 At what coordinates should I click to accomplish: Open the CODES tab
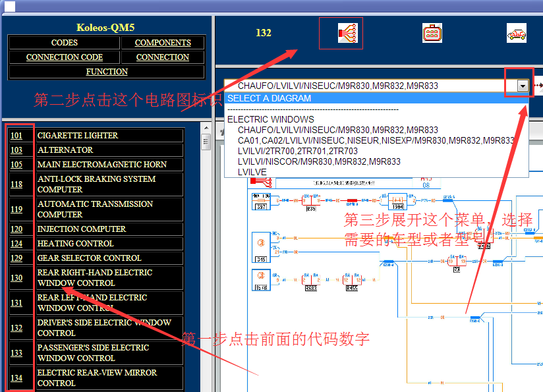[65, 43]
